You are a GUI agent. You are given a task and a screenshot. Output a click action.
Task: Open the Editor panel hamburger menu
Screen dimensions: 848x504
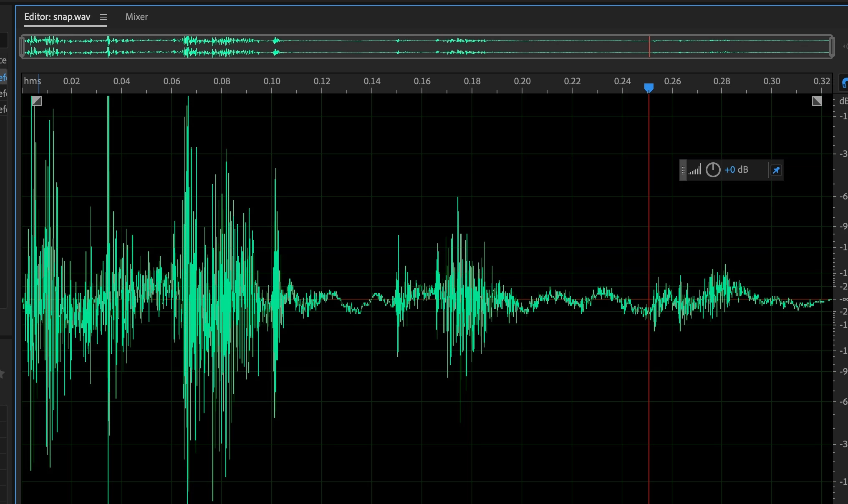click(103, 17)
